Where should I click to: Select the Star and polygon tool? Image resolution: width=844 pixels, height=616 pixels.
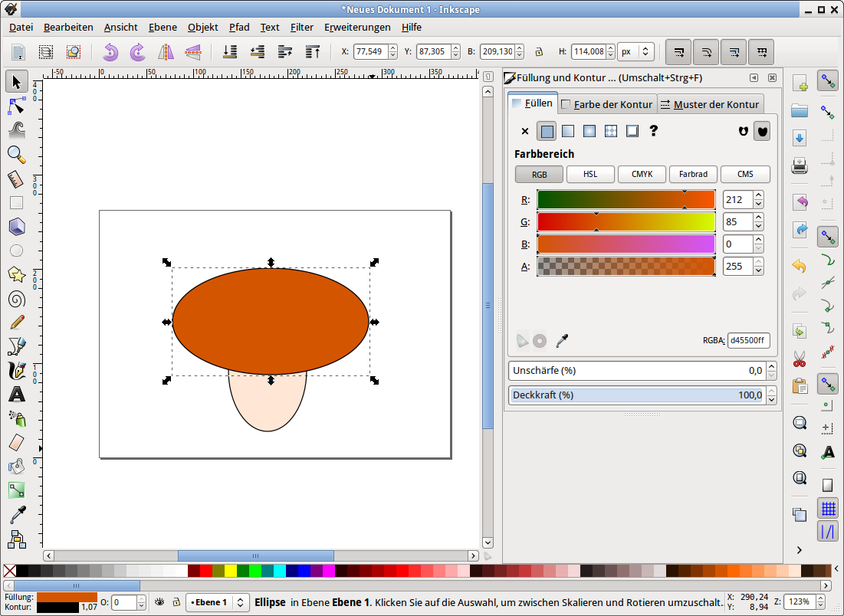[16, 274]
